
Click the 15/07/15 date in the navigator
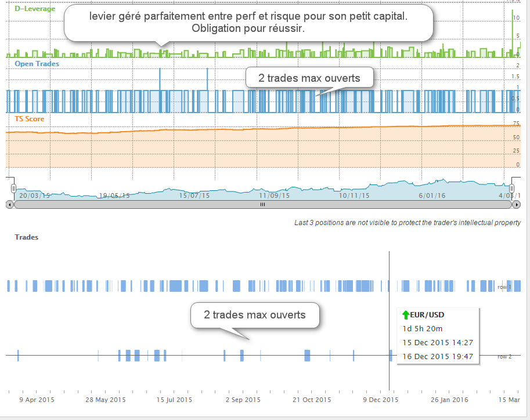coord(194,195)
